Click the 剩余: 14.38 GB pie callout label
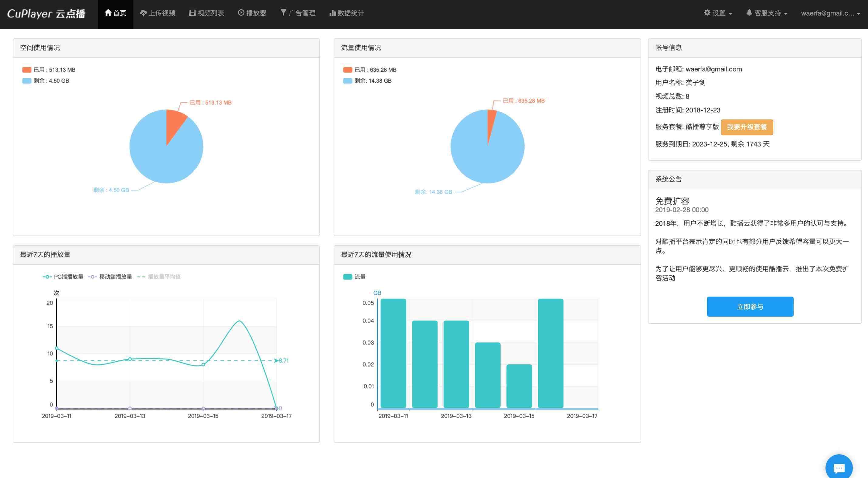Screen dimensions: 868x478 [433, 192]
